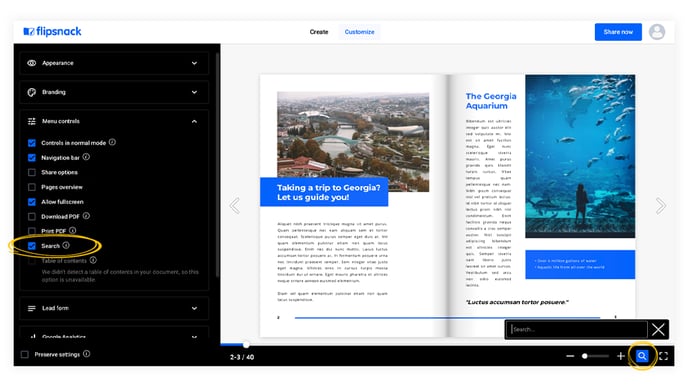The height and width of the screenshot is (387, 688).
Task: Show info for Controls in normal mode
Action: click(x=112, y=142)
